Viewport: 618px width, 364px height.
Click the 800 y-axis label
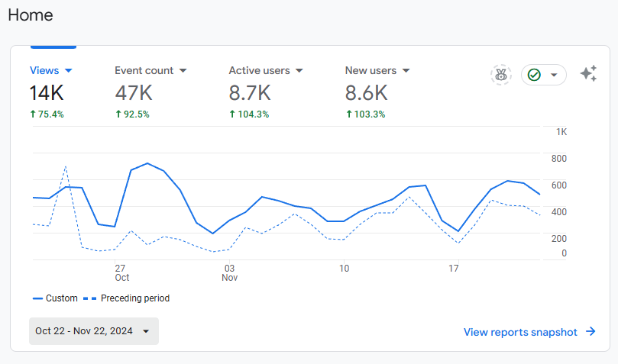[x=559, y=159]
